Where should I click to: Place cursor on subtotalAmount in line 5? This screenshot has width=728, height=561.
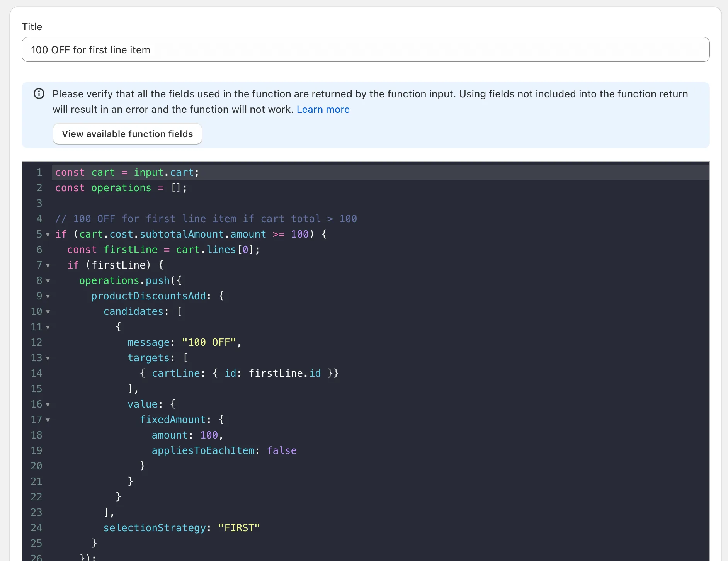coord(182,234)
